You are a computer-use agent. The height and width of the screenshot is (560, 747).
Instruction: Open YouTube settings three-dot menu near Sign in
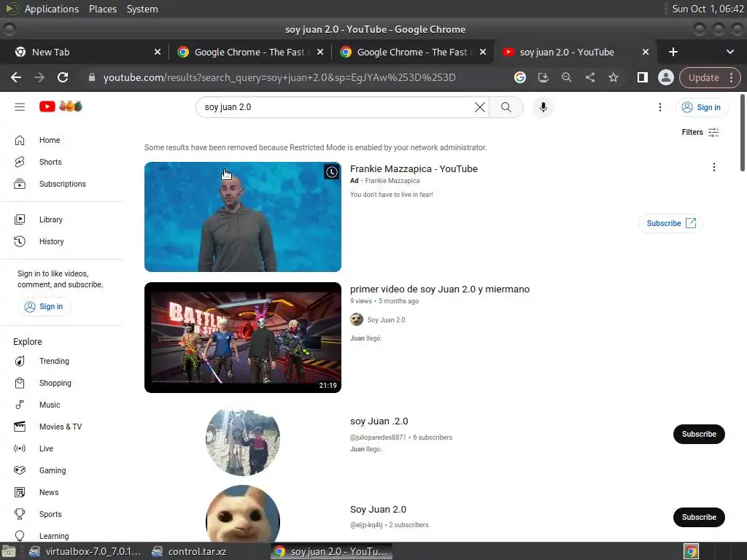pos(659,107)
